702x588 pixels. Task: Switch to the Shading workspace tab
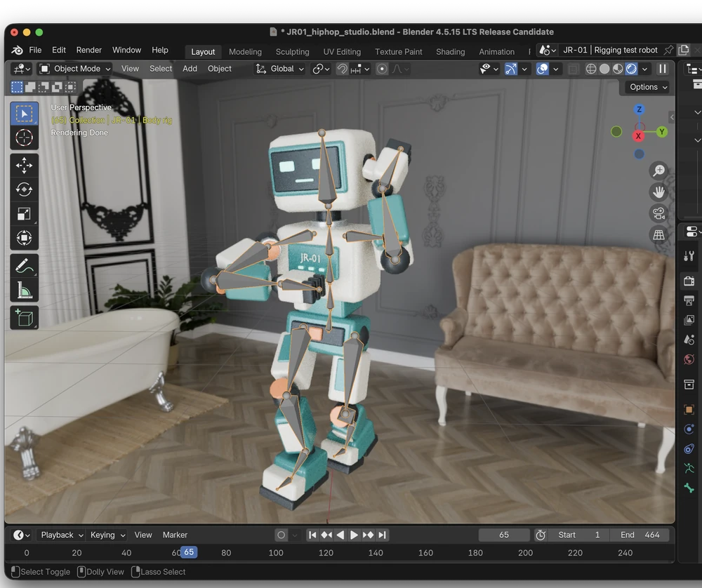[451, 52]
